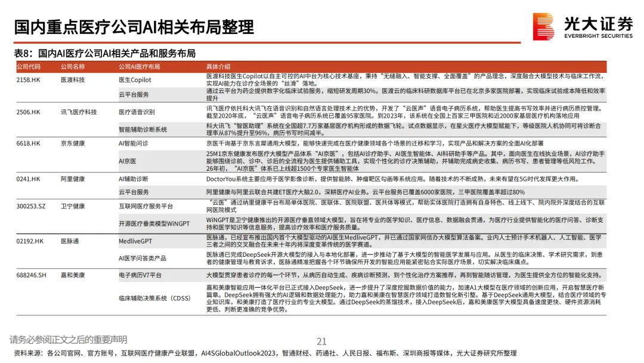Screen dimensions: 644x363
Task: Click the 公司代码 column header
Action: click(29, 67)
